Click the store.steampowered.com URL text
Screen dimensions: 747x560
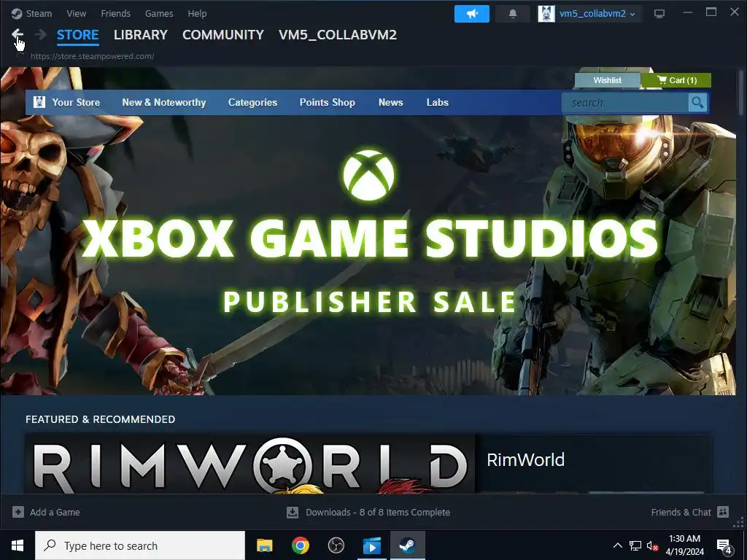pyautogui.click(x=92, y=56)
